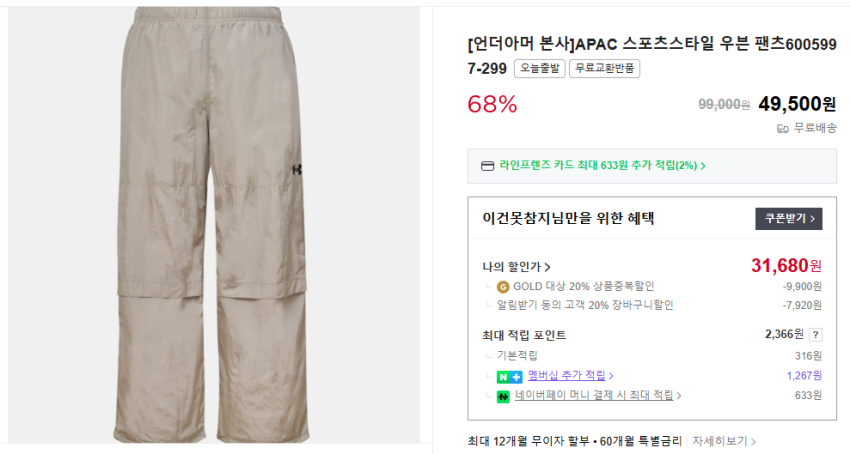
Task: Expand 나의 할인가 discount details
Action: [x=516, y=267]
